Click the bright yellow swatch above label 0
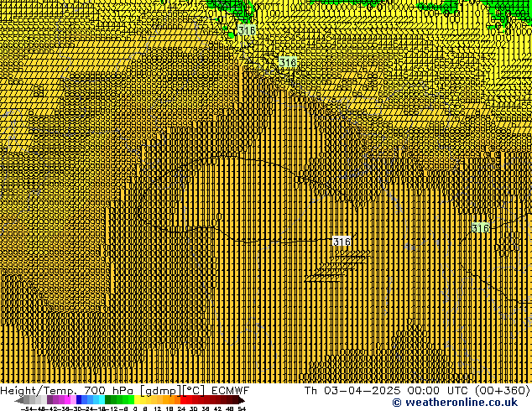Image resolution: width=532 pixels, height=411 pixels. [x=137, y=399]
